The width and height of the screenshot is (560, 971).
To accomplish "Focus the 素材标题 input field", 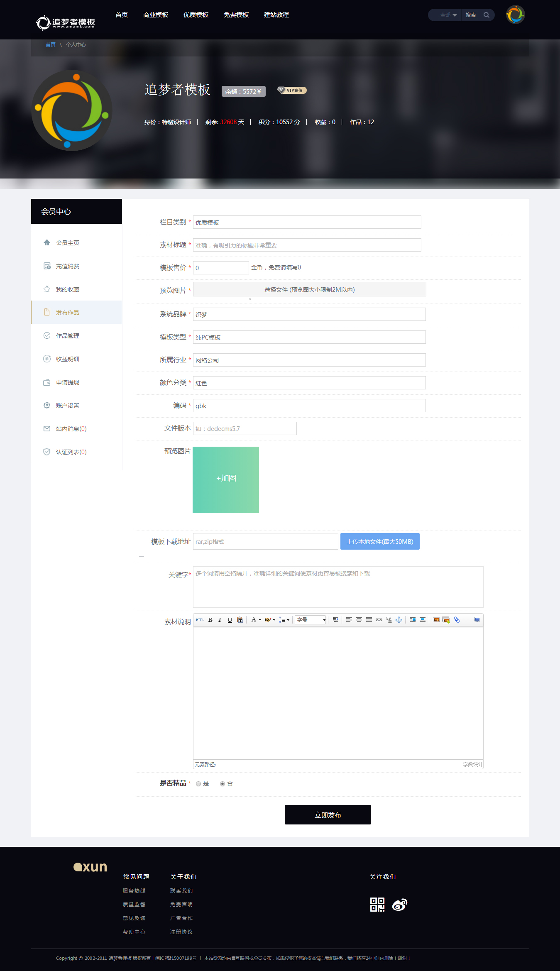I will (x=307, y=245).
